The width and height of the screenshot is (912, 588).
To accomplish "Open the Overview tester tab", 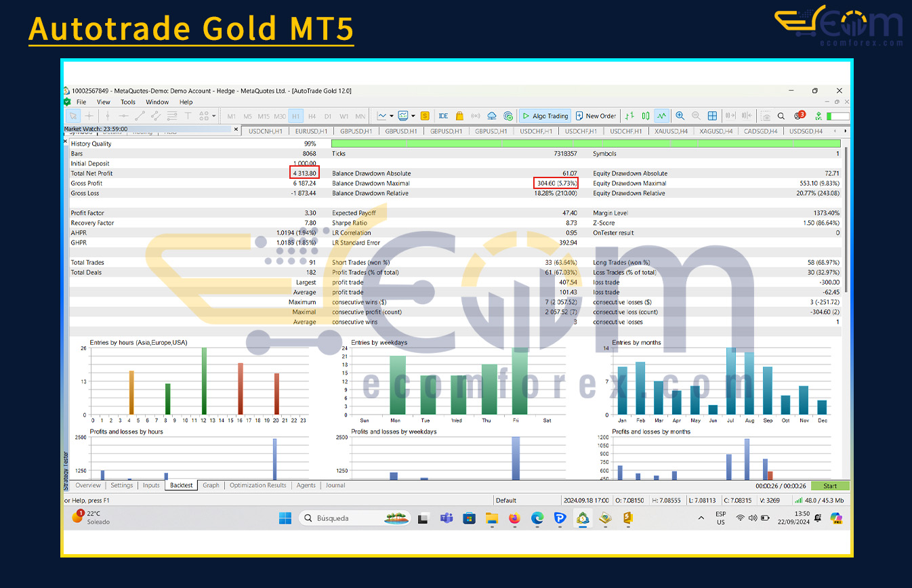I will (88, 485).
